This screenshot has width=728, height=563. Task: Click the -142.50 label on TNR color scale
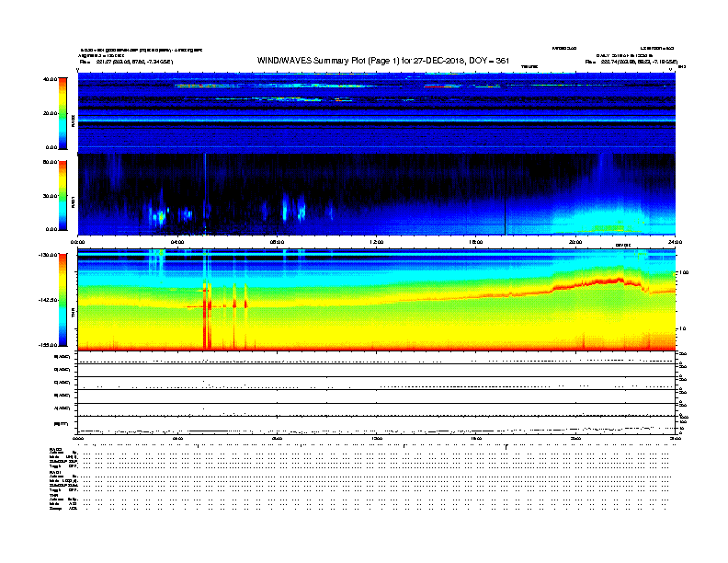(x=48, y=300)
